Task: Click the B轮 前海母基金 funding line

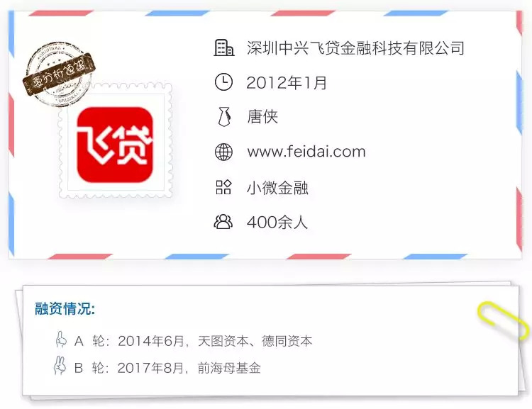Action: (167, 368)
